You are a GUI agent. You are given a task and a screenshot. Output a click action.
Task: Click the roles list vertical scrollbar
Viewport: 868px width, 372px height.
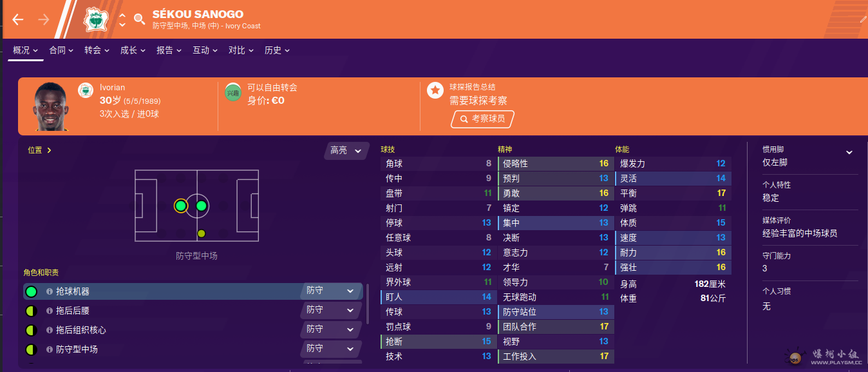point(368,303)
